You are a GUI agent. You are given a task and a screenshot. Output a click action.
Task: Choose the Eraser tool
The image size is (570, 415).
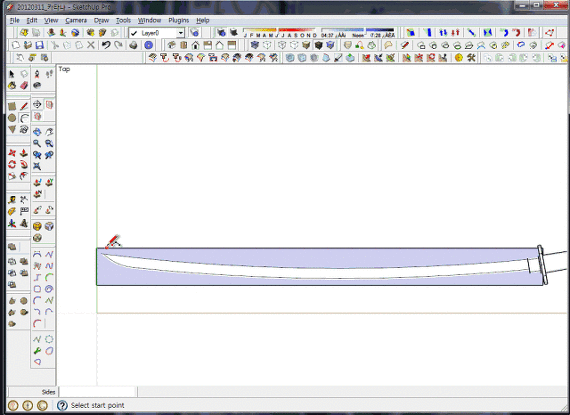click(24, 85)
